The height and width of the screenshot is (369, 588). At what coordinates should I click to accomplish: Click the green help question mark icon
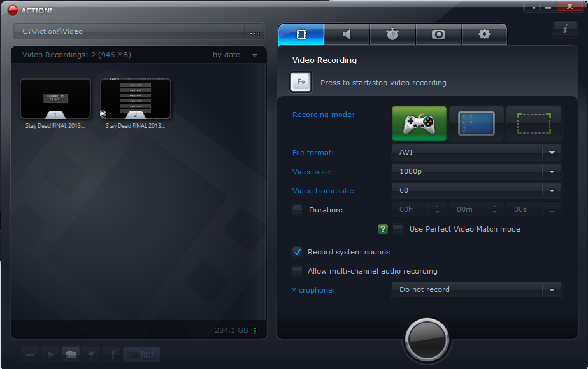point(382,229)
